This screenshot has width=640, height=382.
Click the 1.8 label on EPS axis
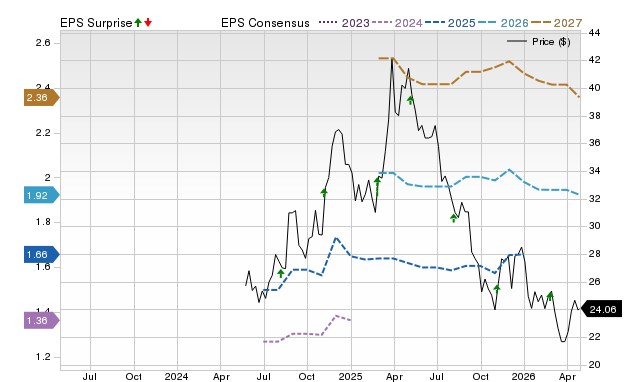click(43, 222)
